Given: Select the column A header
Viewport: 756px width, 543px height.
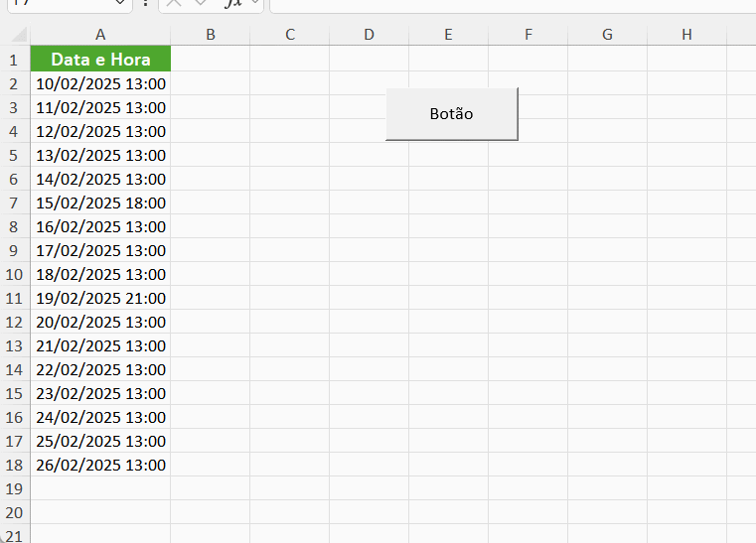Looking at the screenshot, I should coord(100,35).
